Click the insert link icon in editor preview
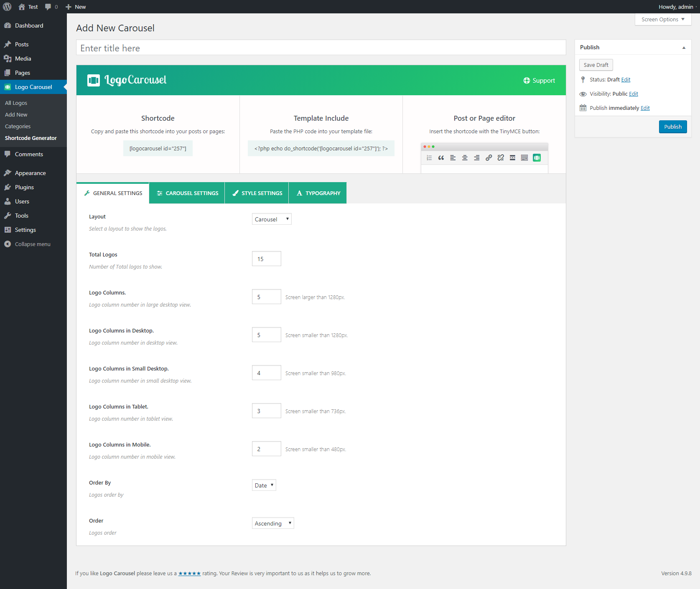The height and width of the screenshot is (589, 700). tap(489, 157)
